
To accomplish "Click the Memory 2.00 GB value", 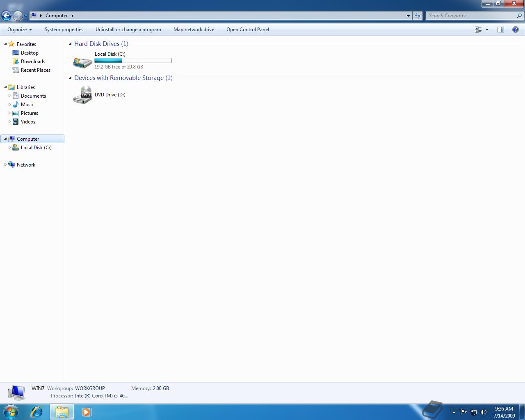I will tap(161, 388).
